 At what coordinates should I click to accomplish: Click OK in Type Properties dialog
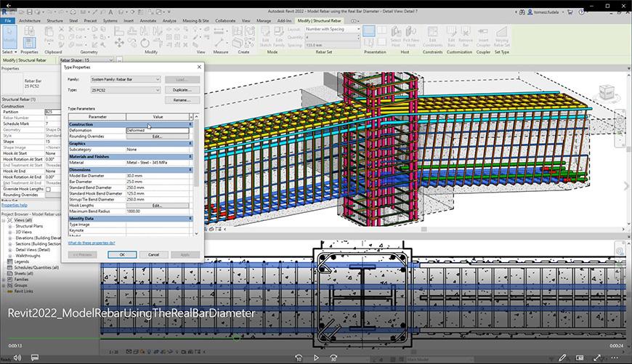pyautogui.click(x=122, y=255)
